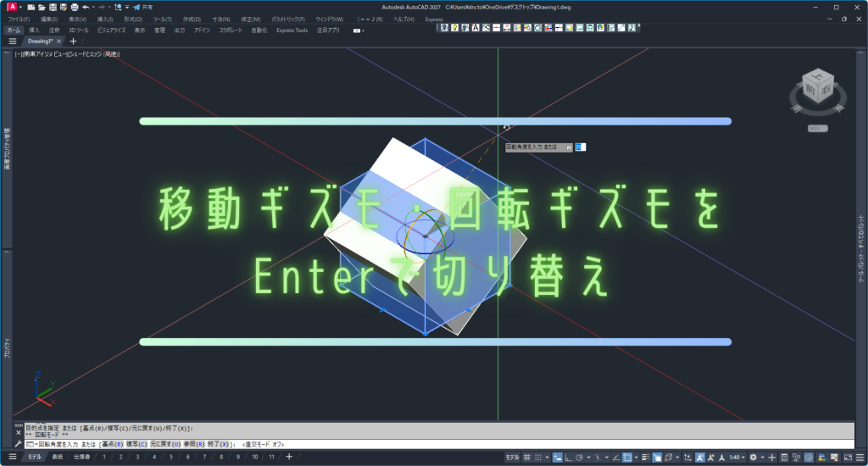Open the ファイル(F) menu
This screenshot has height=466, width=868.
coord(19,19)
